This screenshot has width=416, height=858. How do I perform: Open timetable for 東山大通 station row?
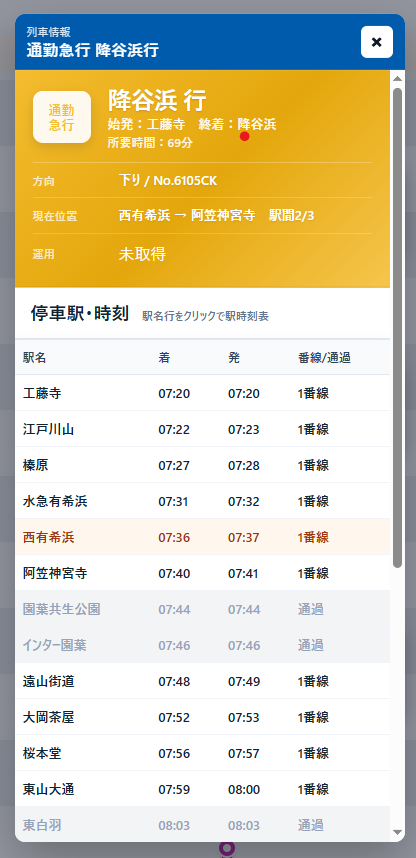(x=203, y=790)
